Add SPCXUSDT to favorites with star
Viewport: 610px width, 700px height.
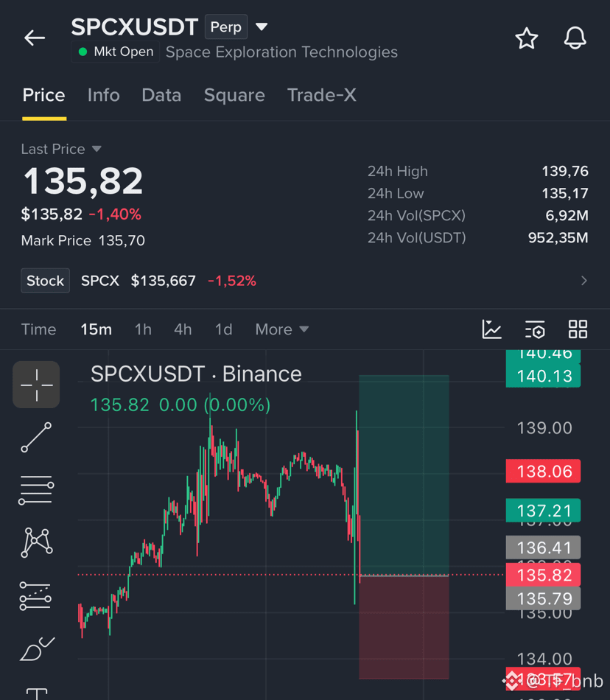click(527, 38)
